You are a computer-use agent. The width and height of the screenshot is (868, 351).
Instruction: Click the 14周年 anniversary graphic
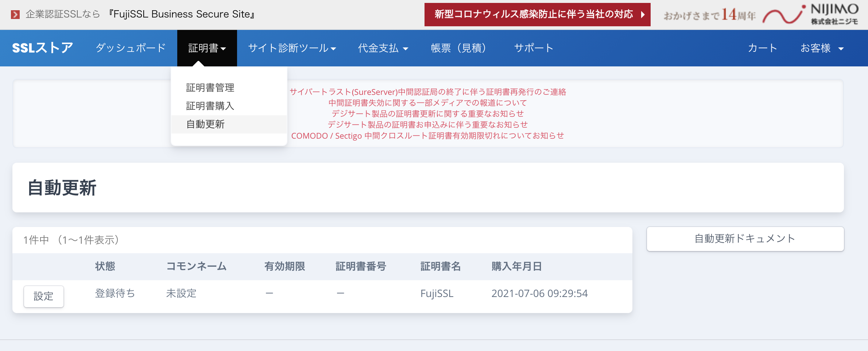pyautogui.click(x=709, y=15)
